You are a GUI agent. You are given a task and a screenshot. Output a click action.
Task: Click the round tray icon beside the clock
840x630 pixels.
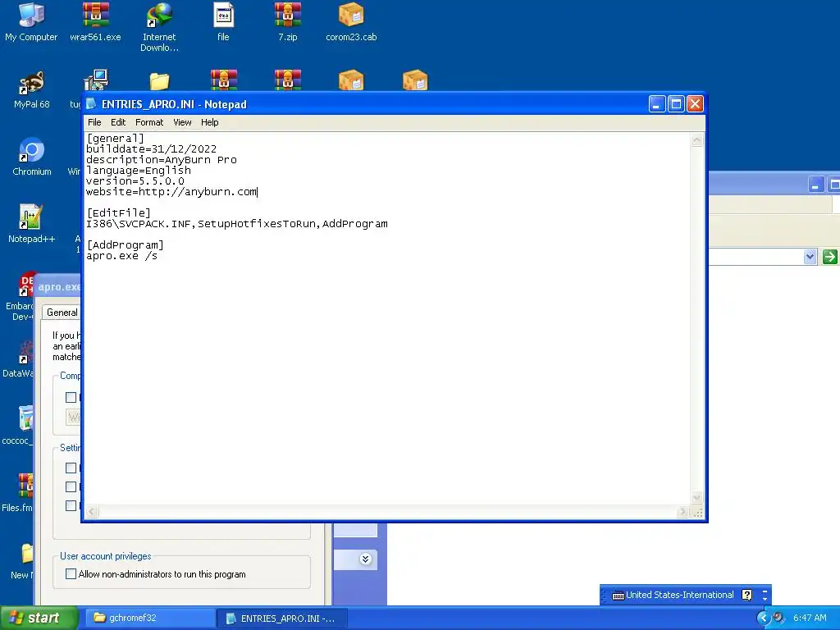pos(779,618)
